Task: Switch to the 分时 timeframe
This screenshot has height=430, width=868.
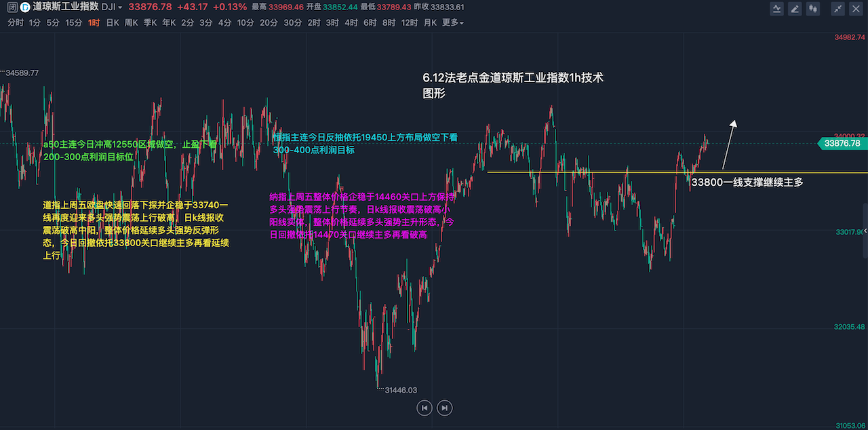Action: (x=16, y=22)
